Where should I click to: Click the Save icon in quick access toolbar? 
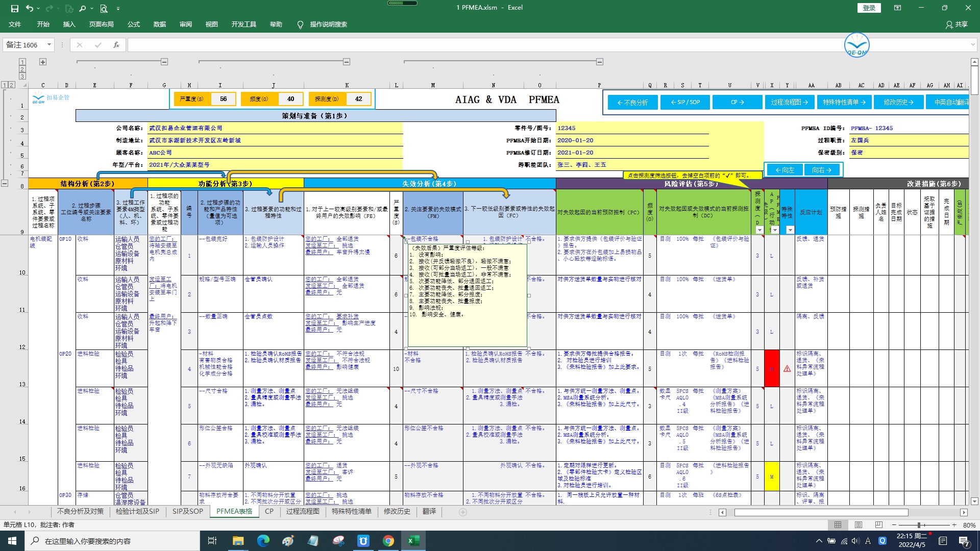click(14, 8)
